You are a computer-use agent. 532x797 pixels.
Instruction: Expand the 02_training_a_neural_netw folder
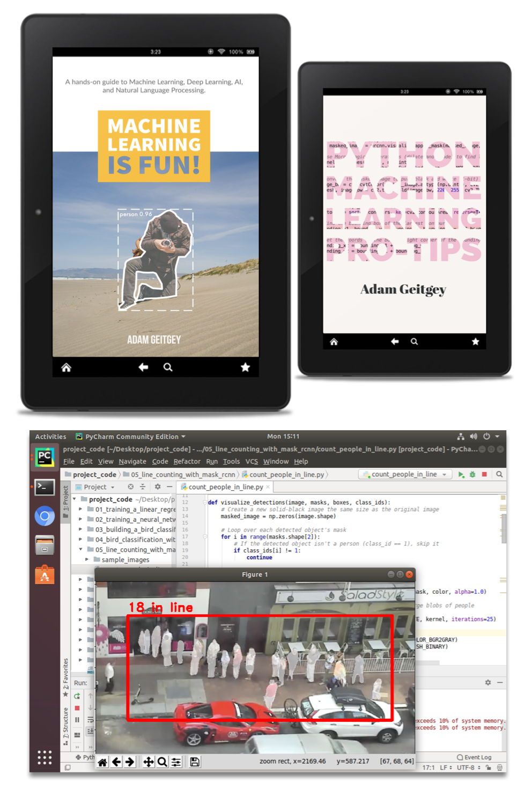80,519
